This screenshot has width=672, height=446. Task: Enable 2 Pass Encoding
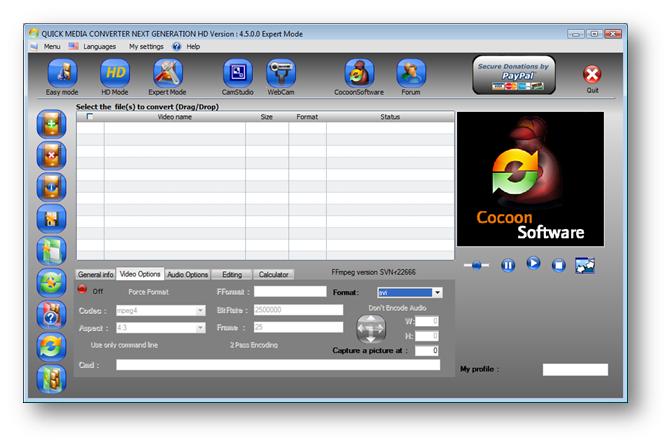pos(254,345)
